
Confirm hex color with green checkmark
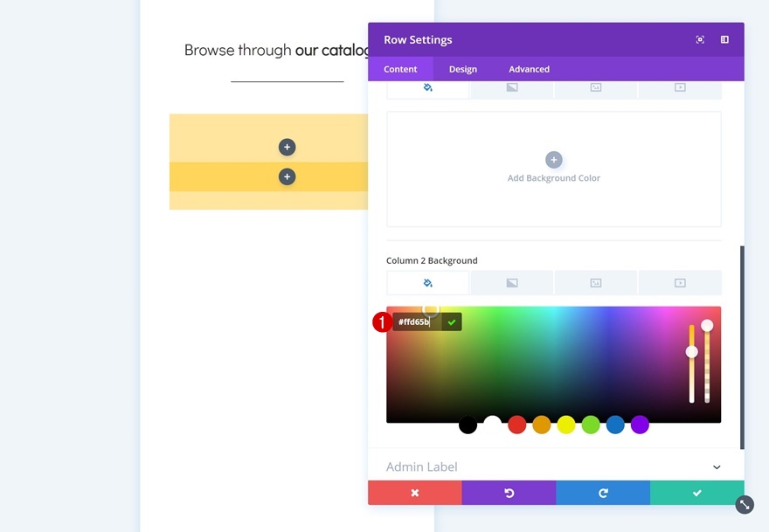[x=452, y=322]
